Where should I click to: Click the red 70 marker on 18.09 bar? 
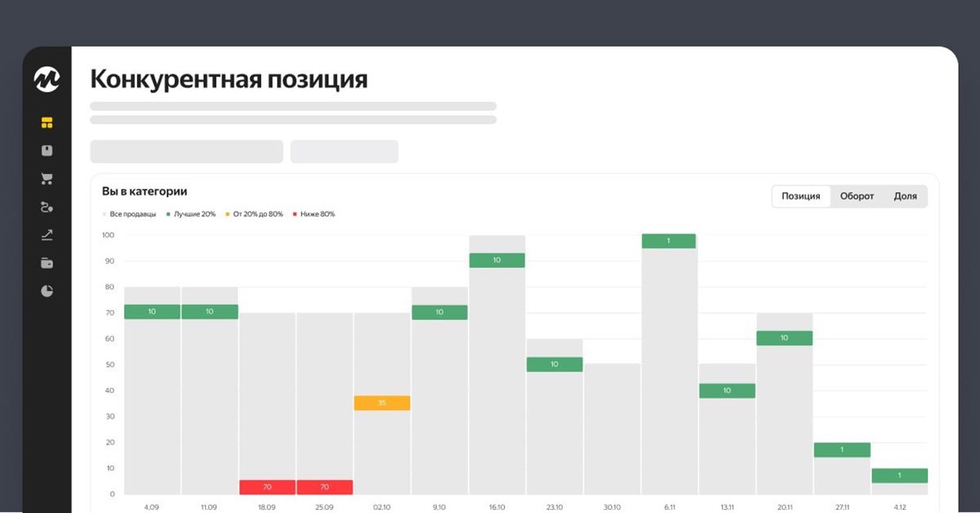coord(267,487)
